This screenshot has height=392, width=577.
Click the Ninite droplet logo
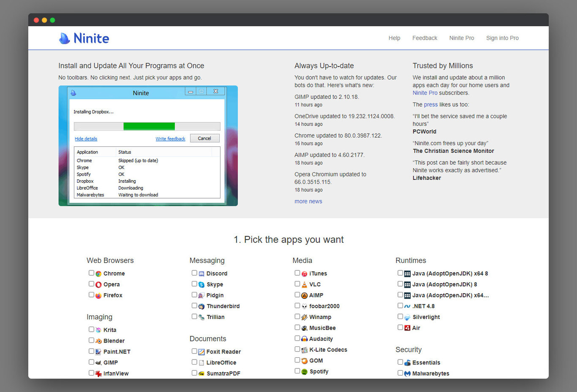coord(64,38)
